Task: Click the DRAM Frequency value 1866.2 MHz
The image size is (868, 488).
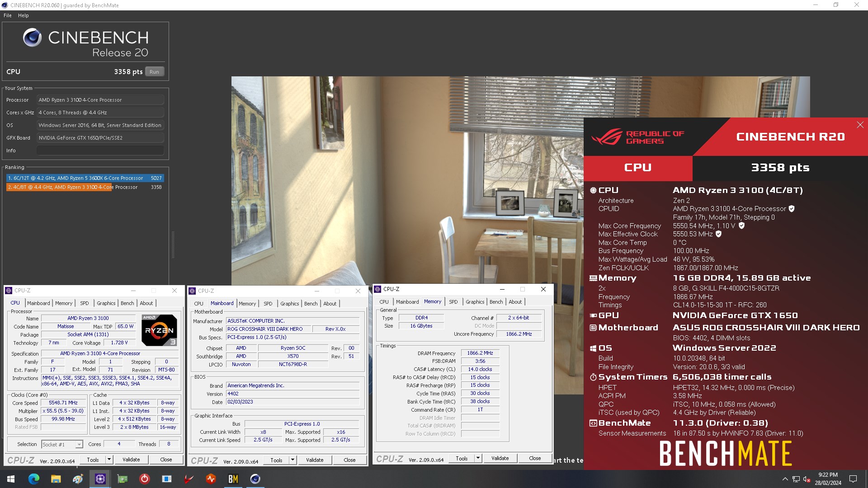Action: point(480,353)
